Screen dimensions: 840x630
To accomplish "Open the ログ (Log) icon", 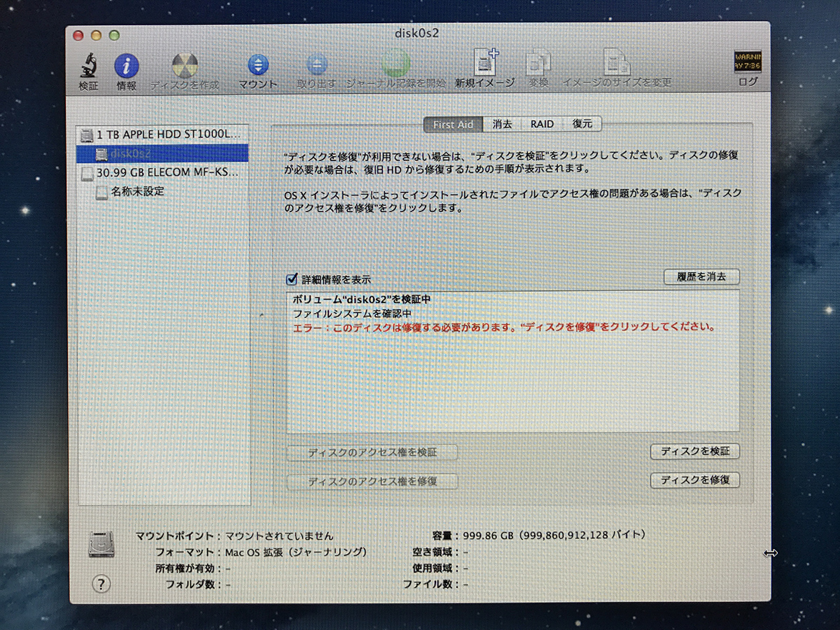I will pyautogui.click(x=748, y=63).
